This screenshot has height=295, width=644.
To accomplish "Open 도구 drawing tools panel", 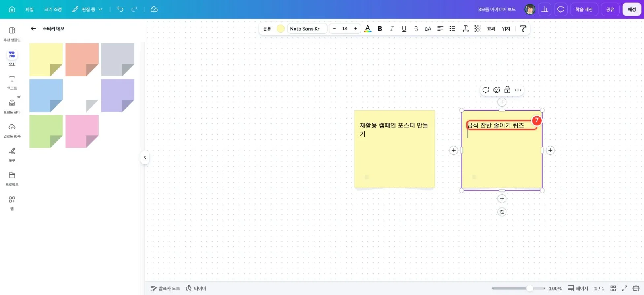I will 12,155.
